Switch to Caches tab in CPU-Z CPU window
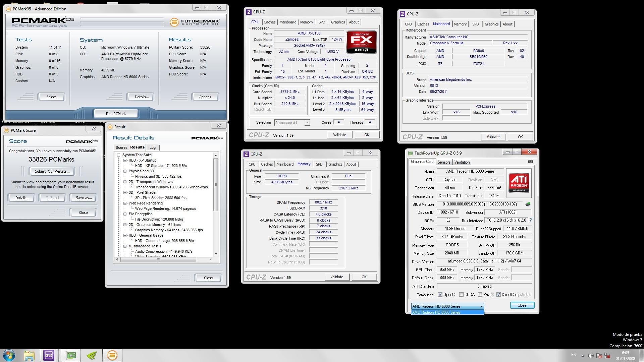The image size is (644, 362). 269,22
